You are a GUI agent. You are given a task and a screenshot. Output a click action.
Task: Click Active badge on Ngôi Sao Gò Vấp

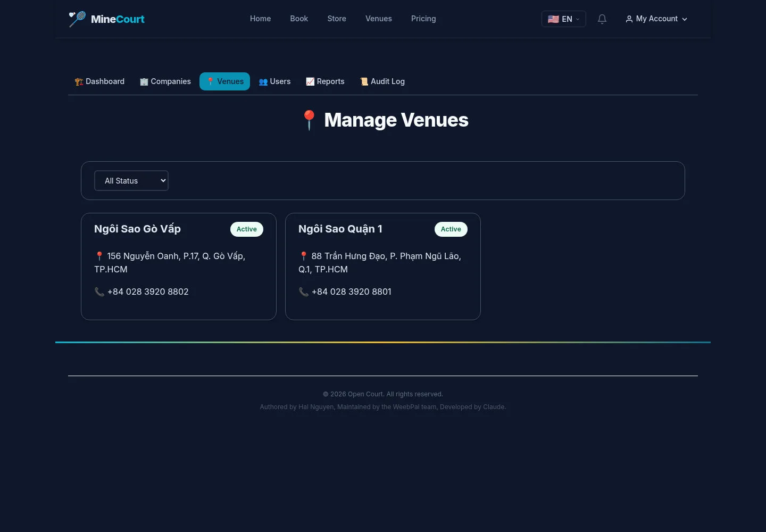click(x=247, y=229)
